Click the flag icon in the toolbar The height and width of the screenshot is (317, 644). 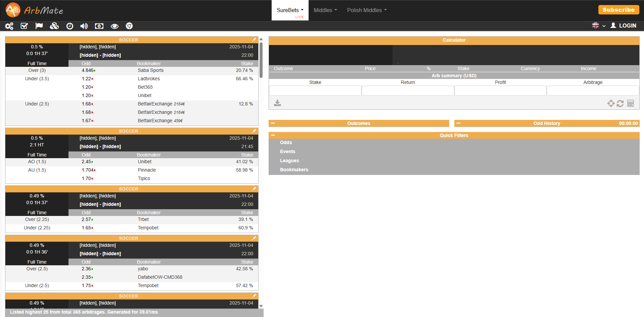tap(39, 26)
